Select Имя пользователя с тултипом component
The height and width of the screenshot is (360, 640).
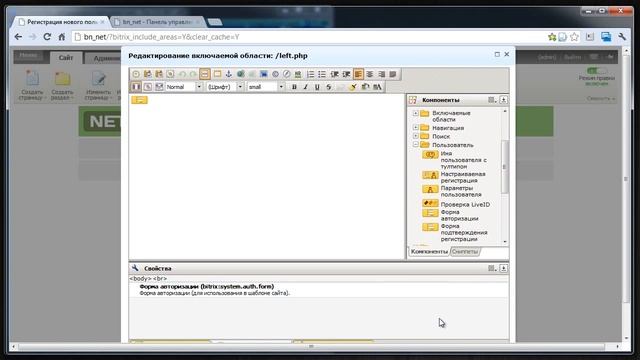tap(455, 160)
